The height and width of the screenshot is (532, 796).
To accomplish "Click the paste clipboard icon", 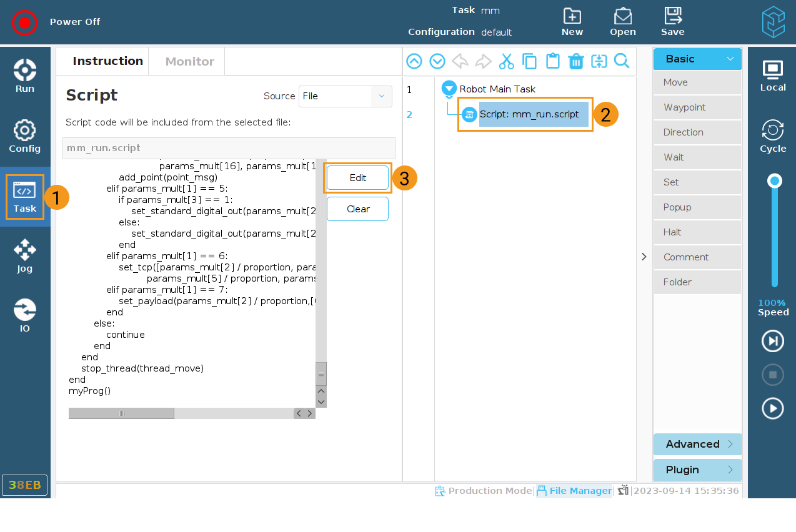I will point(552,61).
